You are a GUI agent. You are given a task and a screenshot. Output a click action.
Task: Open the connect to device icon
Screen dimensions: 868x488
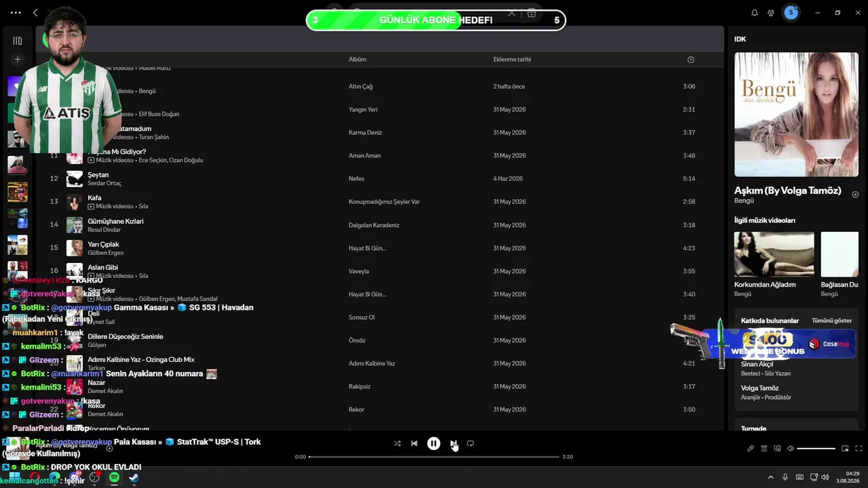(776, 449)
